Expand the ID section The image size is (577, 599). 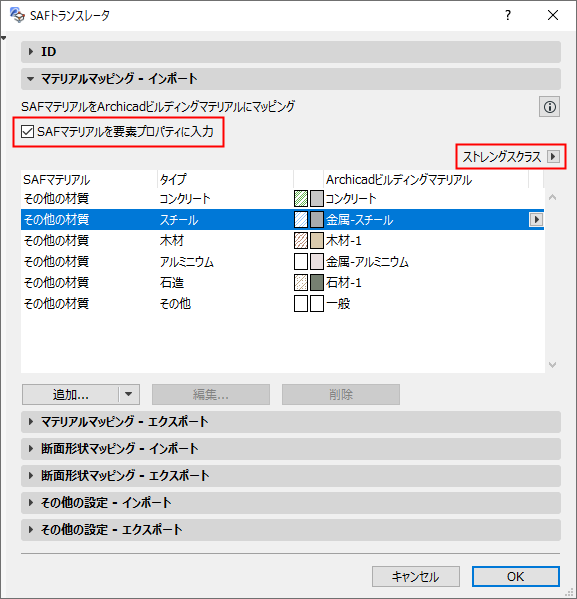click(291, 52)
